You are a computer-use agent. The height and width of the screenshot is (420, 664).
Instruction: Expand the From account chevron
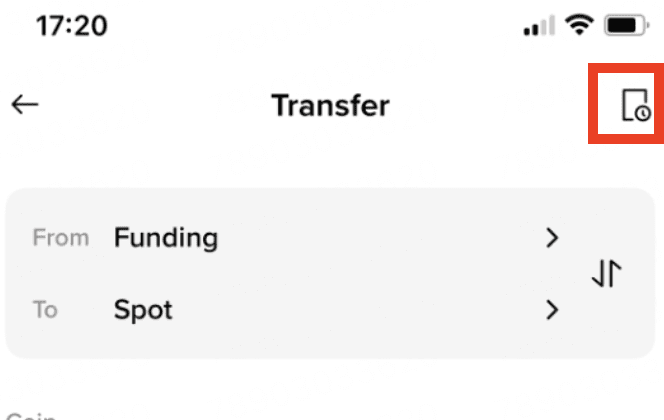(551, 238)
